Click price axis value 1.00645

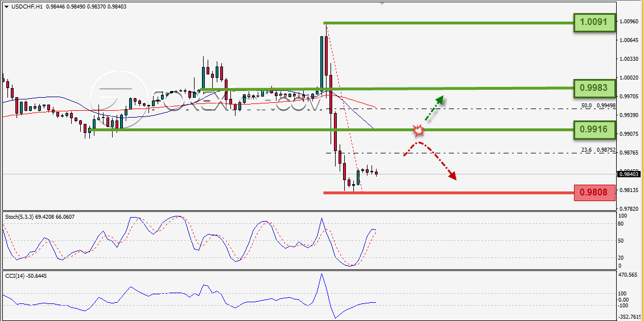tap(629, 40)
